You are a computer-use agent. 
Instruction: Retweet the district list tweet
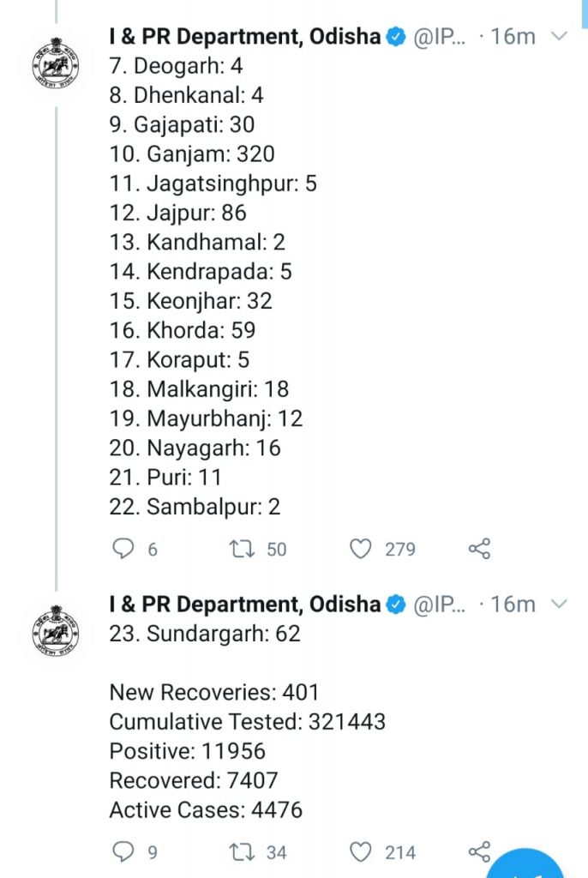[x=243, y=549]
